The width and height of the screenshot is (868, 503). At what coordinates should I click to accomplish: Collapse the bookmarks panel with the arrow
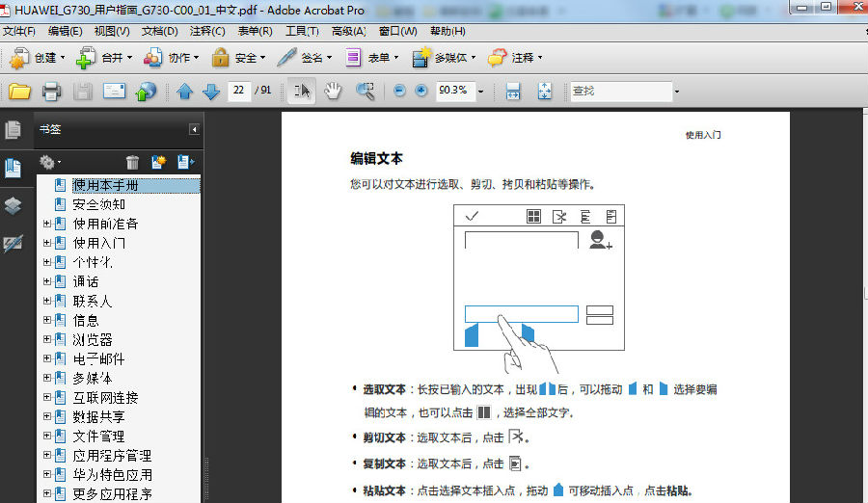194,129
